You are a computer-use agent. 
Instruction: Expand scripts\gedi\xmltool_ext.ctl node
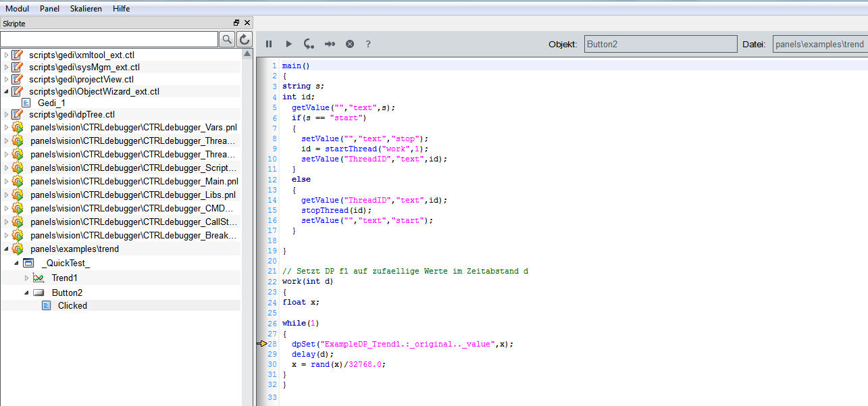click(6, 55)
